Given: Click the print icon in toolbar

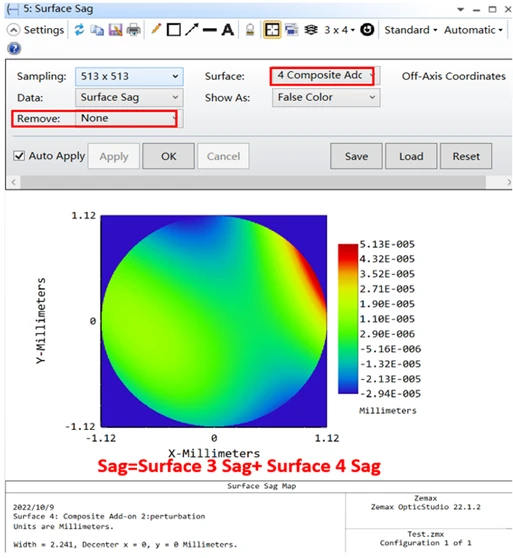Looking at the screenshot, I should (134, 30).
